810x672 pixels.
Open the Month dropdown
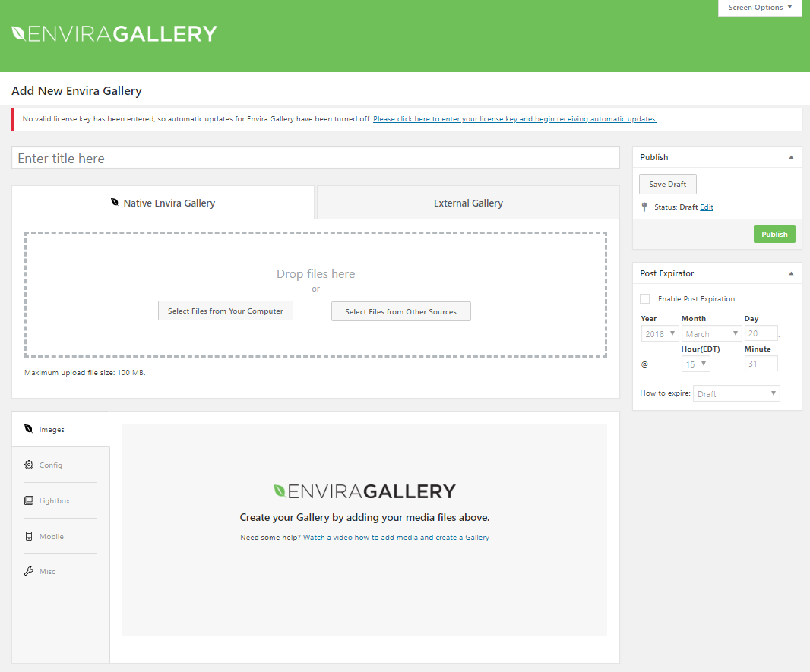711,333
